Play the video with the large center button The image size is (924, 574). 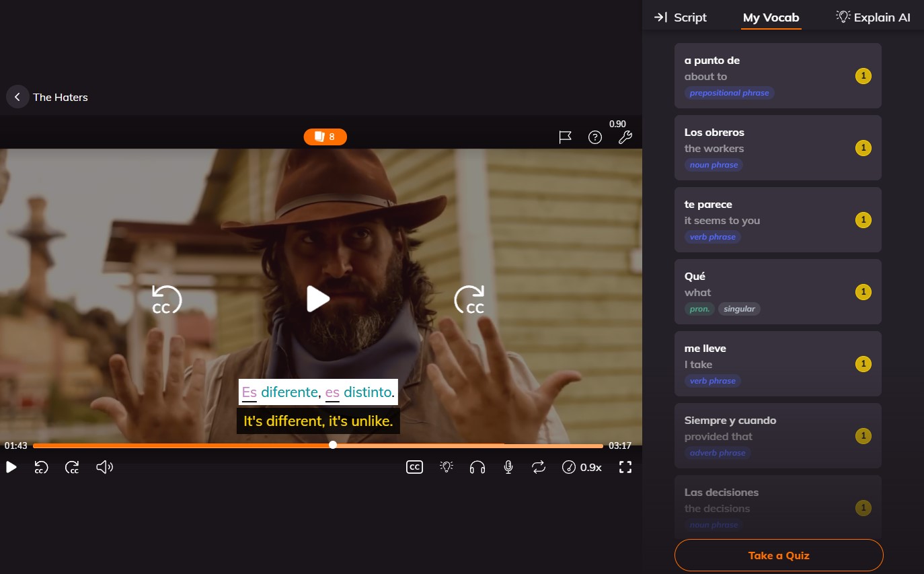318,299
